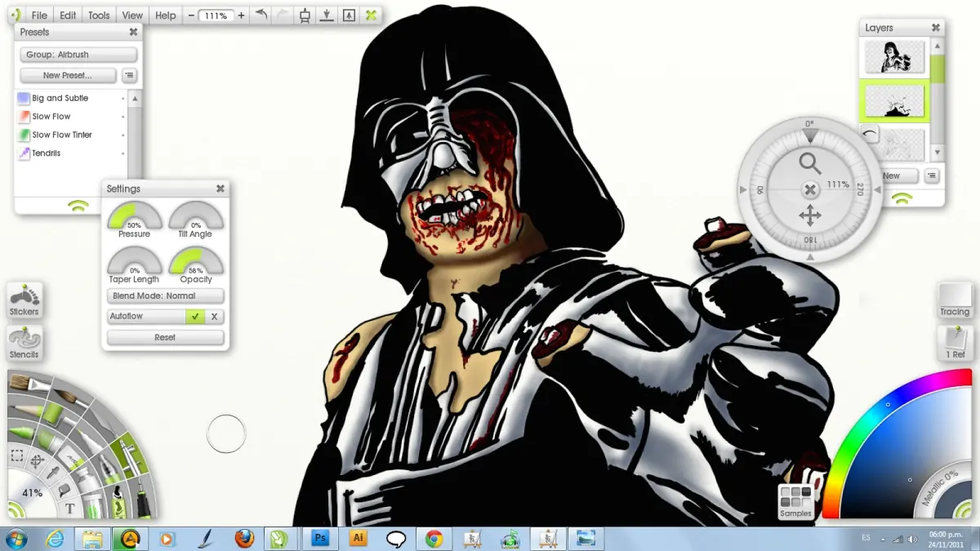This screenshot has width=980, height=551.
Task: Select the highlighted Airbrush tool
Action: click(x=129, y=455)
